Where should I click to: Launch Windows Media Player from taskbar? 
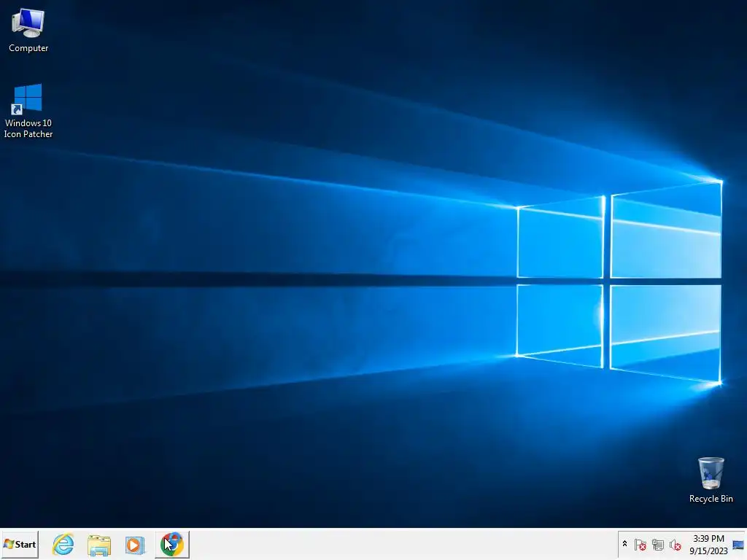135,545
